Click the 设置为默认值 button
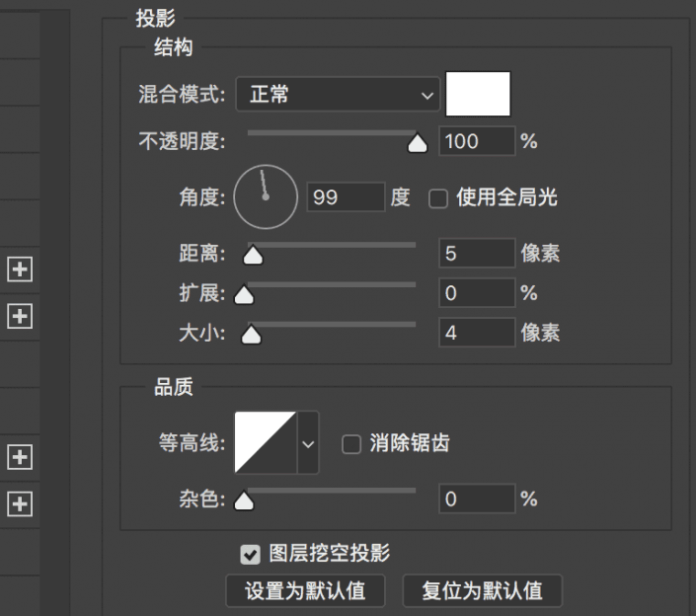The image size is (696, 616). (x=305, y=590)
